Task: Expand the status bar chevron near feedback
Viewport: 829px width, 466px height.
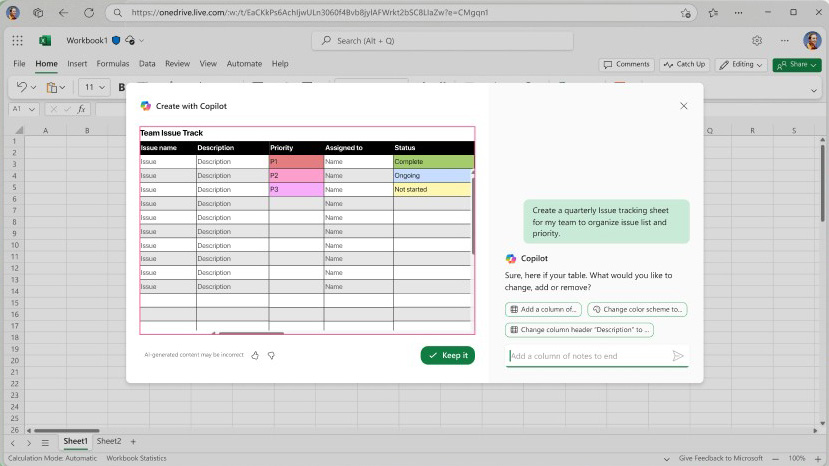Action: (x=666, y=459)
